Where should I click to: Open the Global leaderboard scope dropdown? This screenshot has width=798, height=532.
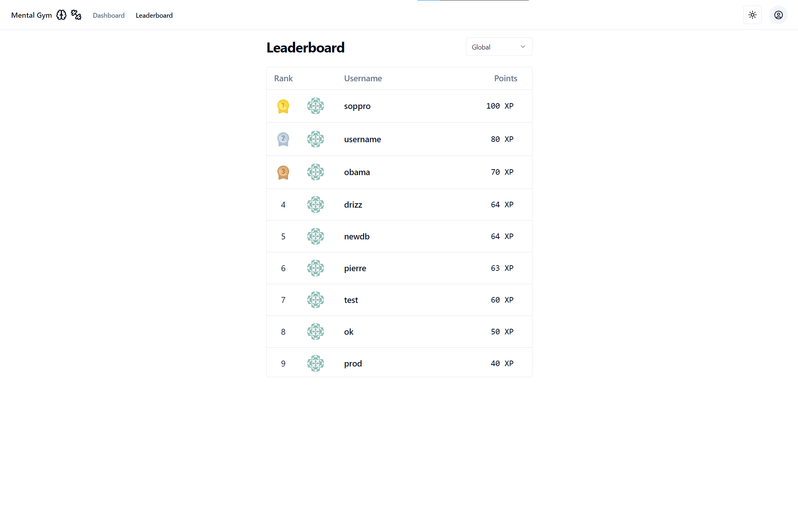point(498,47)
